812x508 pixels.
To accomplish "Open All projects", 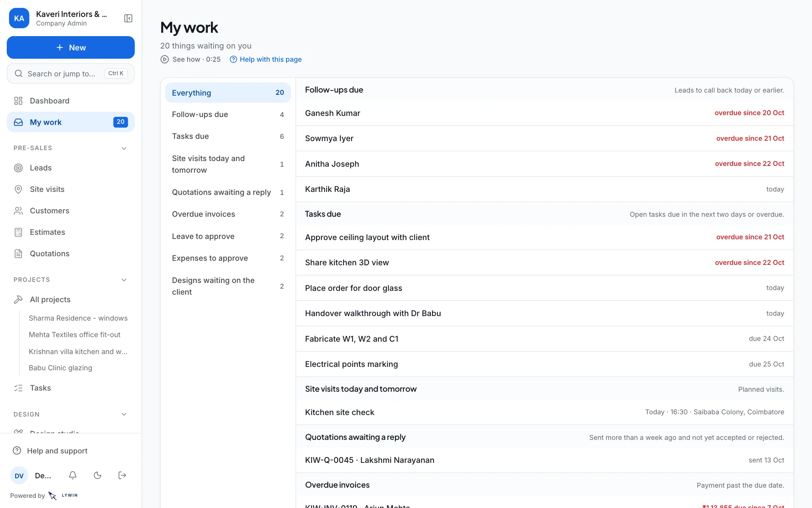I will (x=71, y=300).
